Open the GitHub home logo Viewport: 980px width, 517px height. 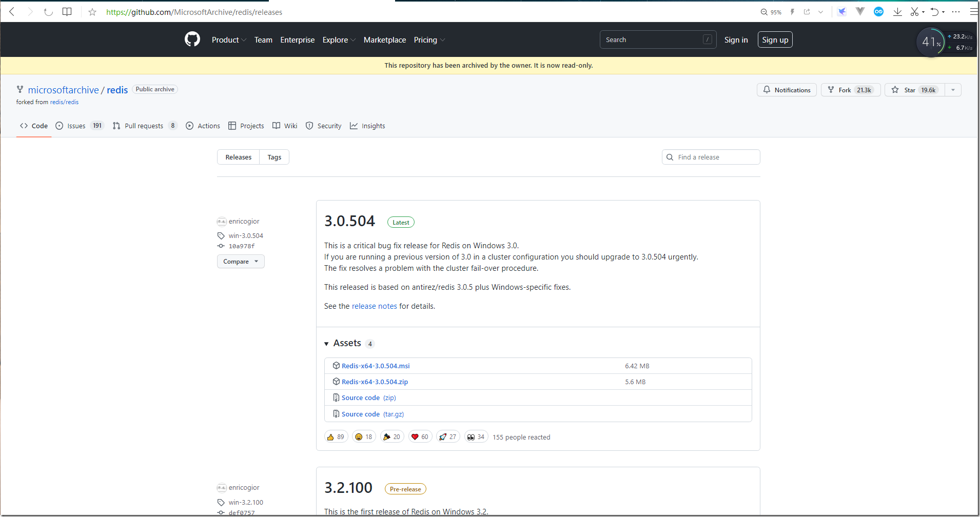point(192,39)
